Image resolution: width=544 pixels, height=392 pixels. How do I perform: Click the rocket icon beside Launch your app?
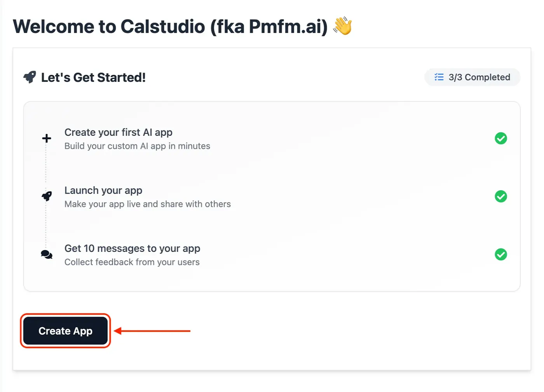click(47, 196)
